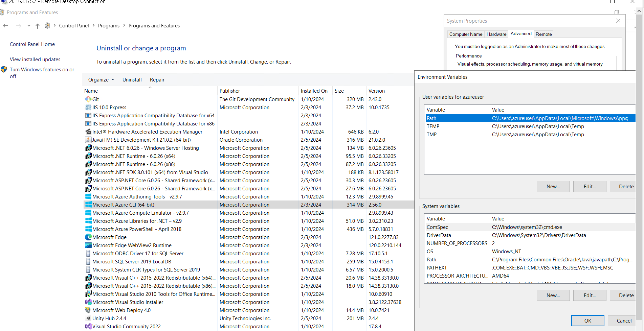Click the Microsoft Azure PowerShell icon
Screen dimensions: 644x331
point(88,229)
